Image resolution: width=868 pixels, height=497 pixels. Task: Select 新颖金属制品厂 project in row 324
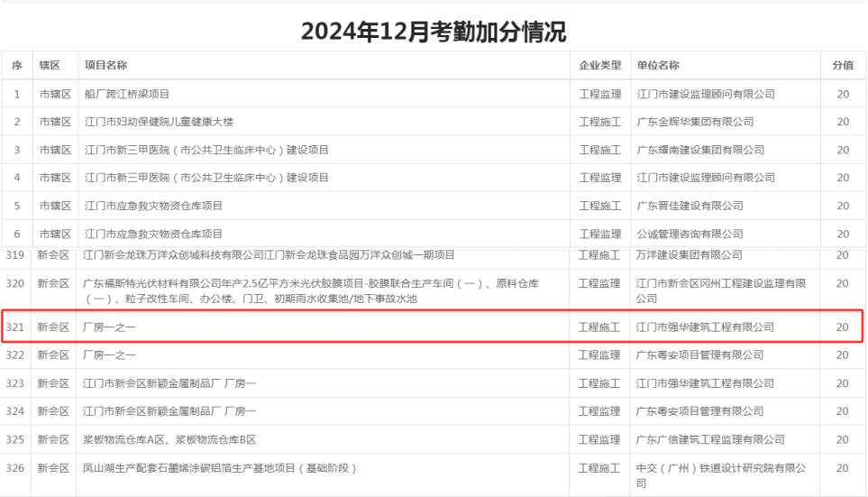tap(169, 411)
